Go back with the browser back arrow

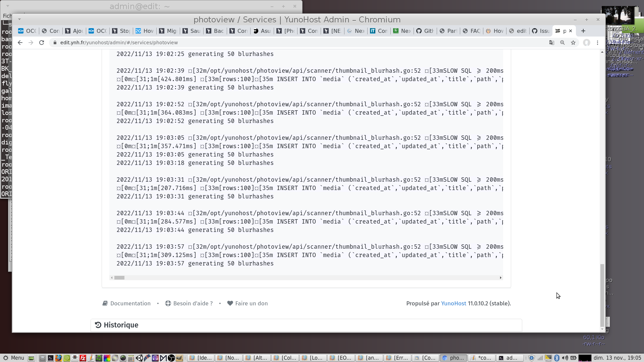coord(20,43)
